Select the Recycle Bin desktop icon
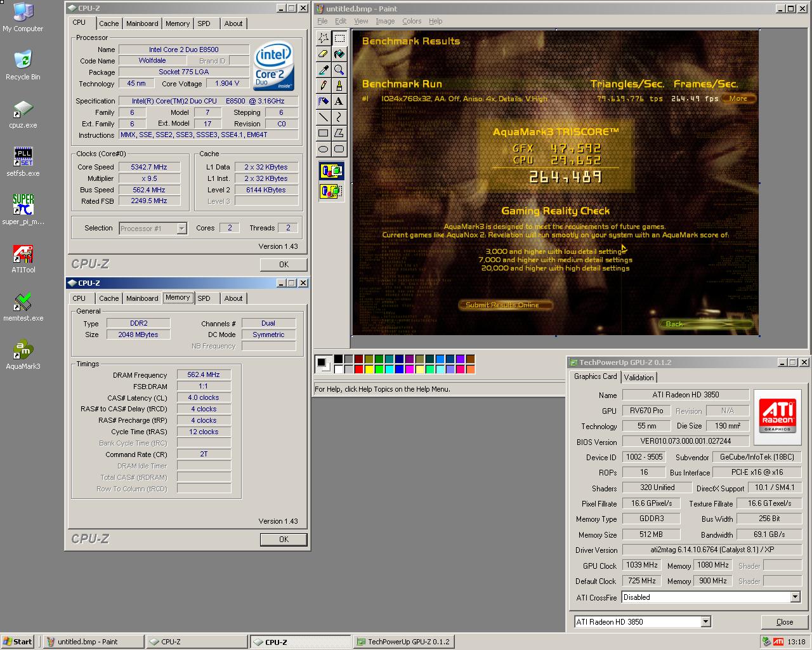 click(x=23, y=65)
